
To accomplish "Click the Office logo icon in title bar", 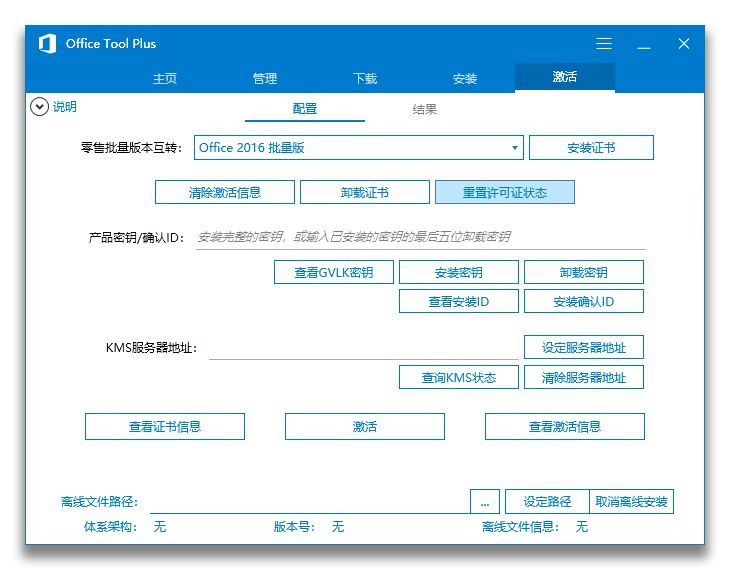I will coord(47,44).
